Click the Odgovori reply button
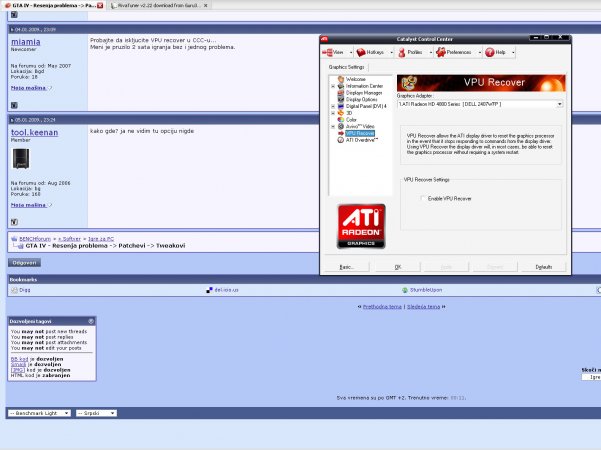The image size is (601, 450). pyautogui.click(x=25, y=263)
